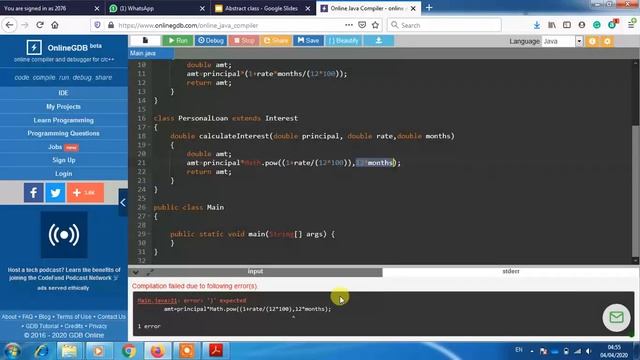Viewport: 640px width, 360px height.
Task: Fold the code block at line 27
Action: [x=149, y=216]
